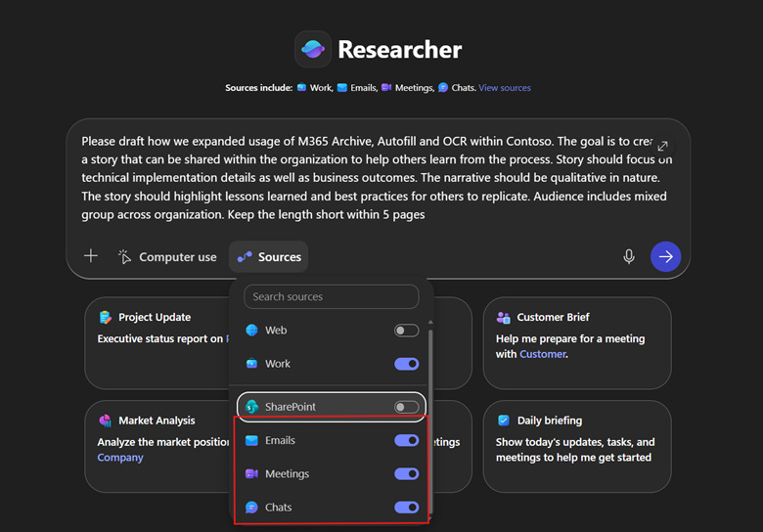Image resolution: width=763 pixels, height=532 pixels.
Task: Send the prompt with arrow button
Action: pos(666,256)
